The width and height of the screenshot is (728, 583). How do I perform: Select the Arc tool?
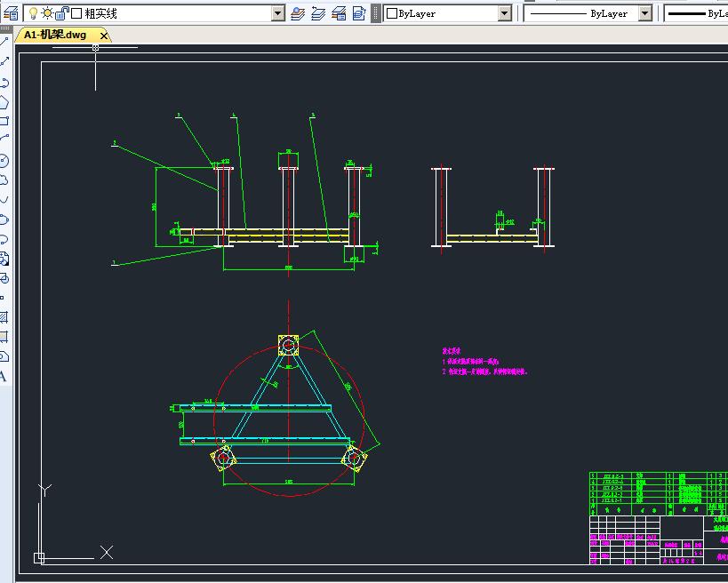point(4,139)
